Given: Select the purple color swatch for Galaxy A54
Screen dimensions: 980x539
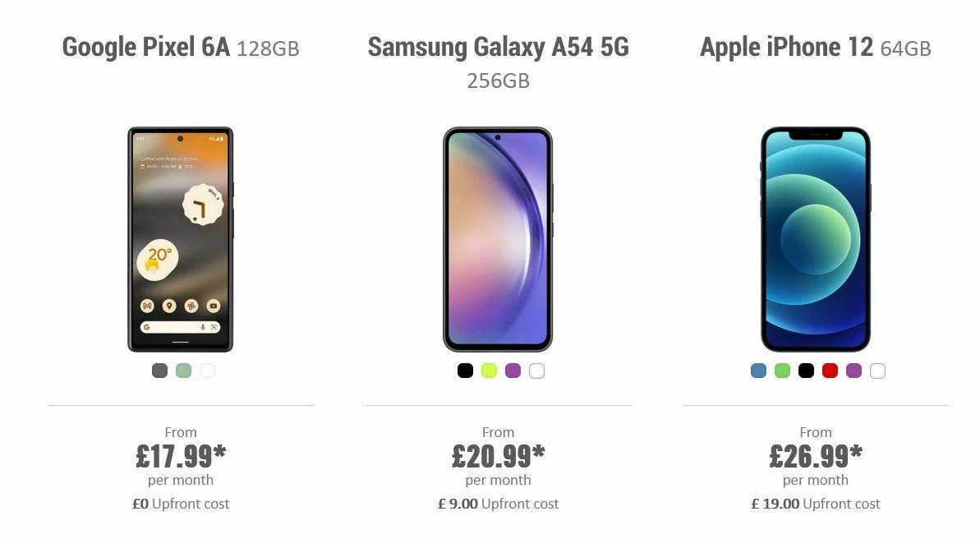Looking at the screenshot, I should 512,371.
